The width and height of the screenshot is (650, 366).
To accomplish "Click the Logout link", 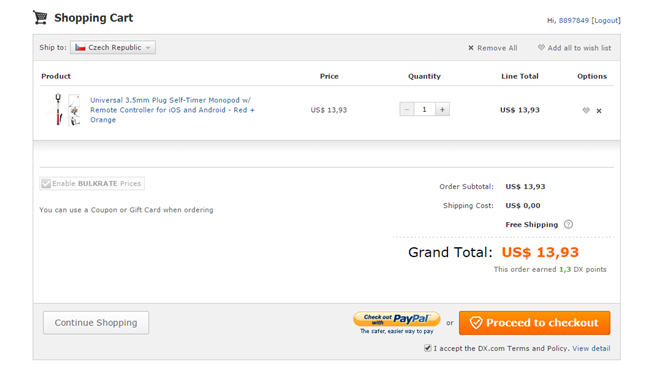I will tap(606, 20).
